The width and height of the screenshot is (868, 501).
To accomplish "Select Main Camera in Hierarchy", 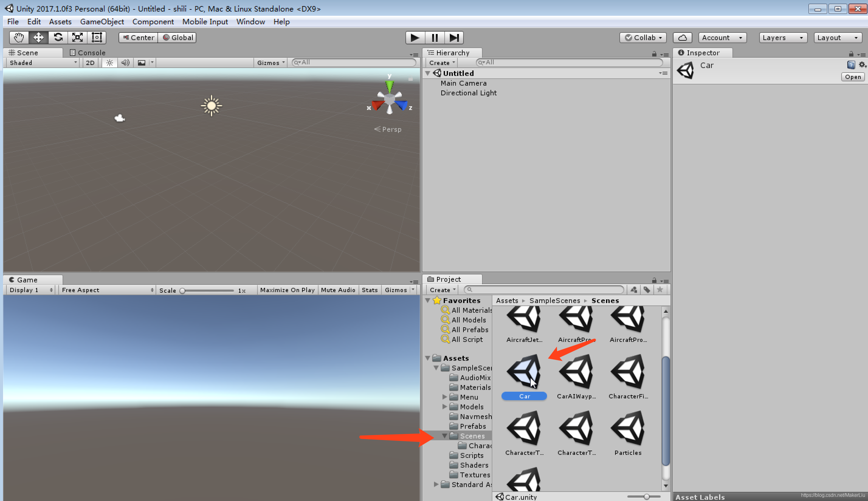I will [463, 83].
